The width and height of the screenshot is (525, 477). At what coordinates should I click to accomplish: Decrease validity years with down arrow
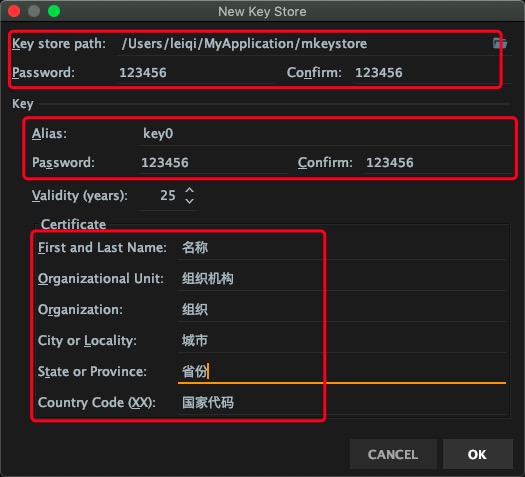[190, 201]
